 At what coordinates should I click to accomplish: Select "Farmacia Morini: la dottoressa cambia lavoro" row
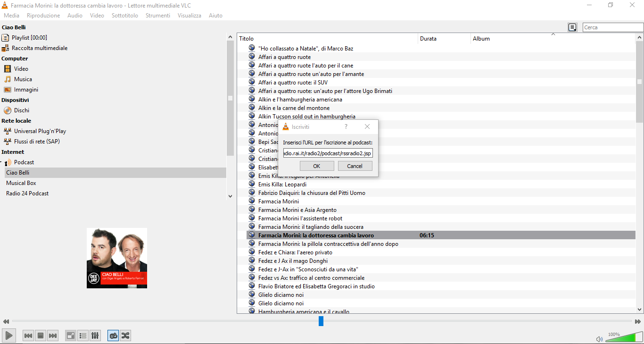coord(441,235)
